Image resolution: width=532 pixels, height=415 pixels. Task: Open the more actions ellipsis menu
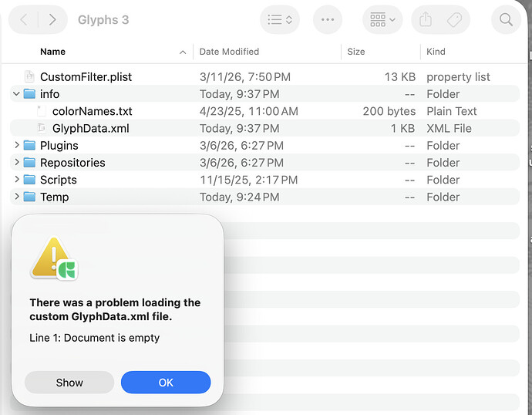[x=328, y=20]
